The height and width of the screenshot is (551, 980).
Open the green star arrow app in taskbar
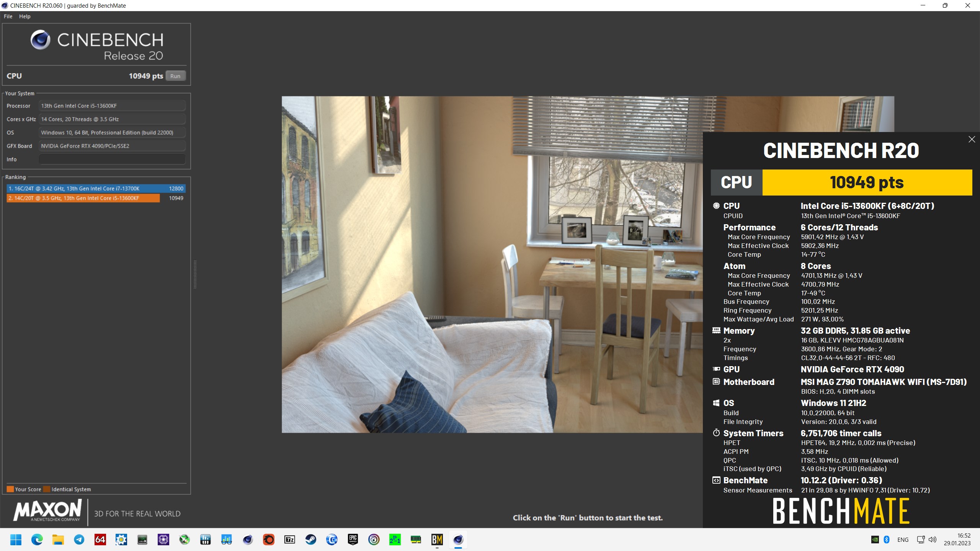coord(185,540)
